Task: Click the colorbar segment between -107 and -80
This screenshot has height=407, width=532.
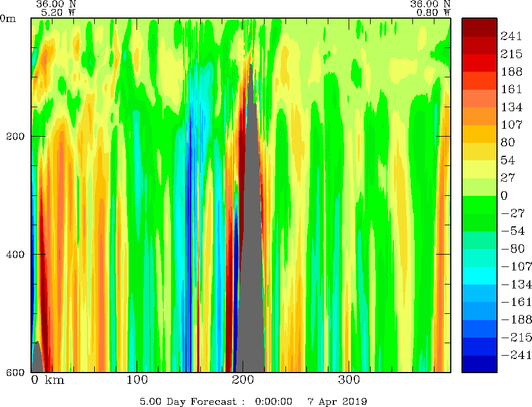Action: point(480,257)
